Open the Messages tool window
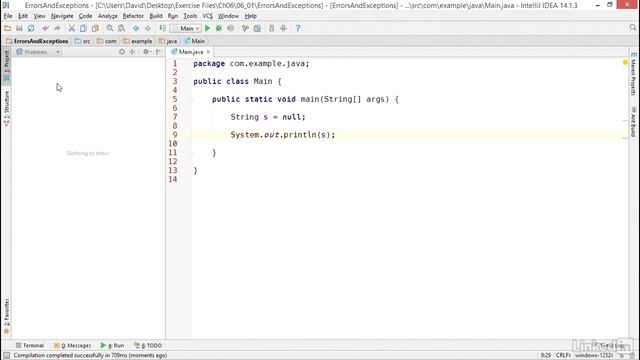 point(73,345)
